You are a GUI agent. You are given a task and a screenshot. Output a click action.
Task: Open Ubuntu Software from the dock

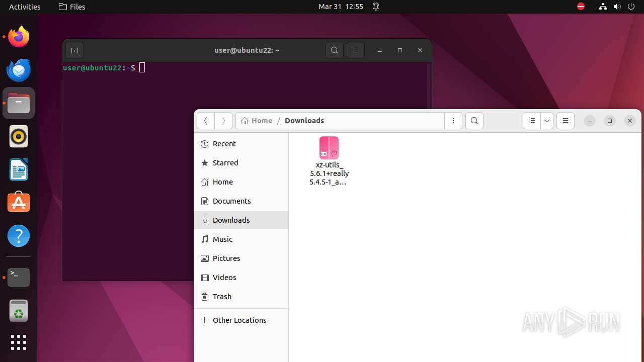pos(19,203)
